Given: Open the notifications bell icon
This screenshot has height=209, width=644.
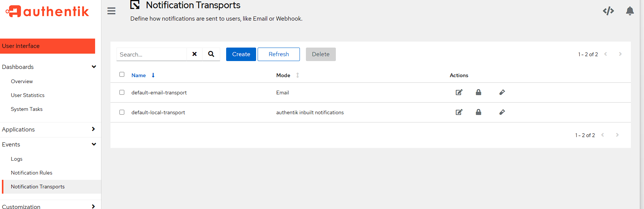Looking at the screenshot, I should coord(630,11).
